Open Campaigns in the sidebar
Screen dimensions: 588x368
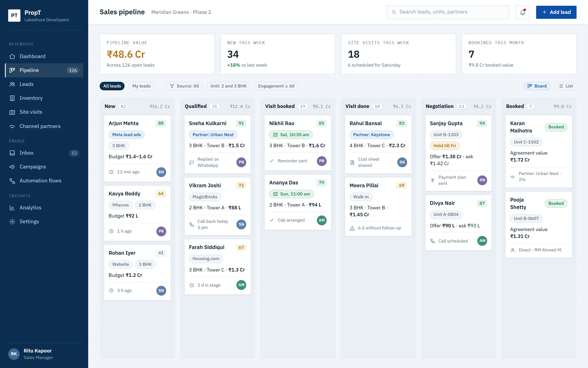(x=44, y=167)
